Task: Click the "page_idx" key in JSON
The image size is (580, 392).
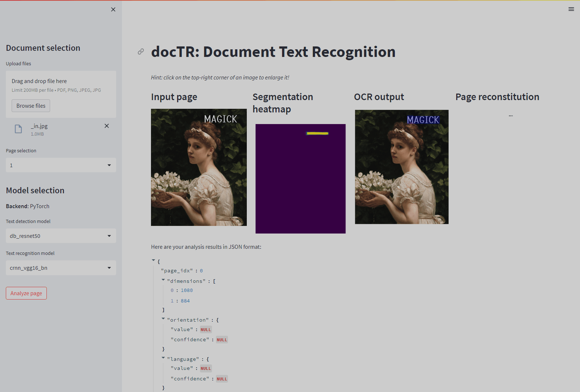Action: (177, 271)
